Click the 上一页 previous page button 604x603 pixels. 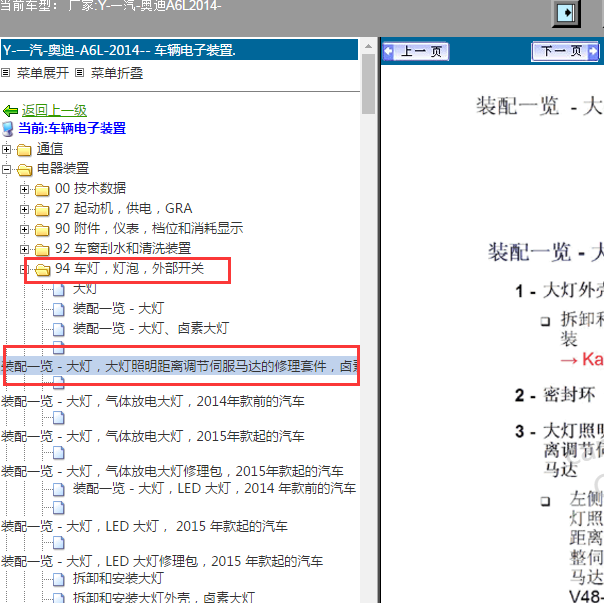pyautogui.click(x=416, y=51)
